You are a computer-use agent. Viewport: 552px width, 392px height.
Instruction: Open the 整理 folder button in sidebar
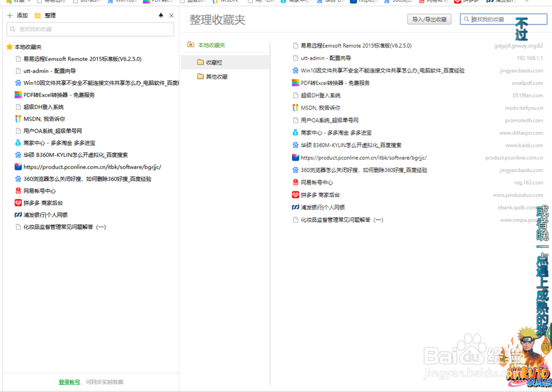tap(45, 15)
